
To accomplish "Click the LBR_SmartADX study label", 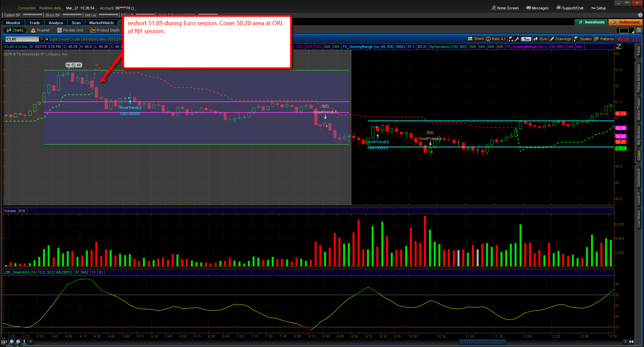I will [38, 272].
